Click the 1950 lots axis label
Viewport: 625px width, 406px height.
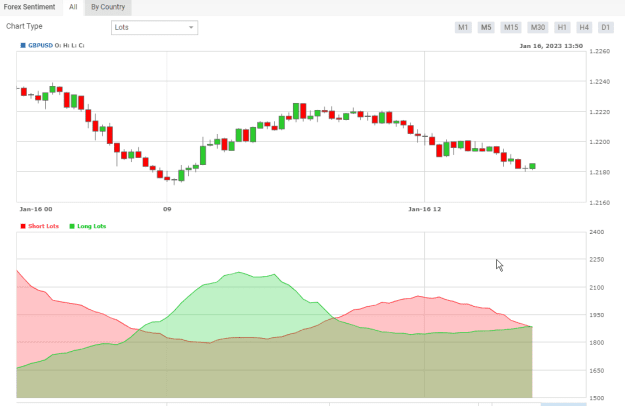(597, 315)
